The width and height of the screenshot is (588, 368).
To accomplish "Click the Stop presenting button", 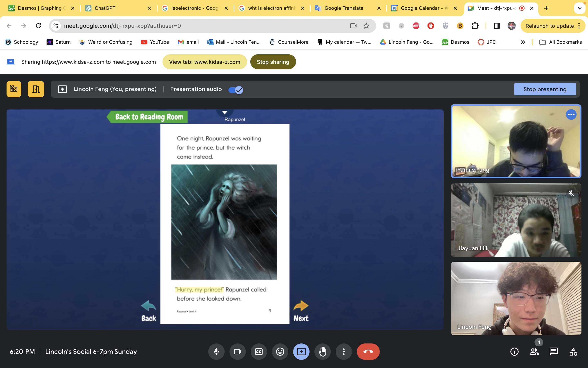I will (545, 89).
